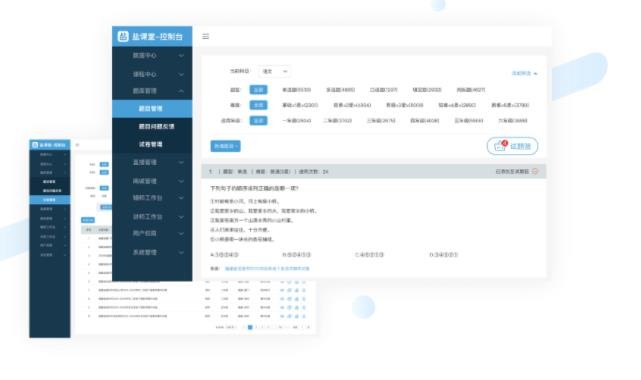This screenshot has width=641, height=380.
Task: Select the blue 全部 tag in question-type row
Action: click(258, 90)
